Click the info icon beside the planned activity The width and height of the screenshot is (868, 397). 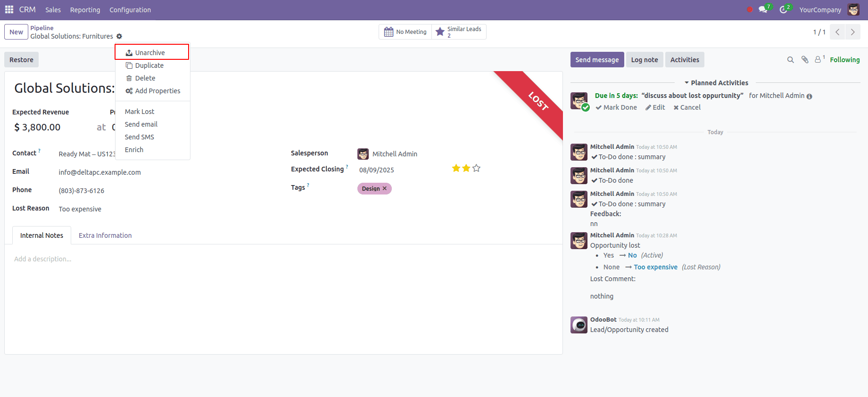click(810, 97)
